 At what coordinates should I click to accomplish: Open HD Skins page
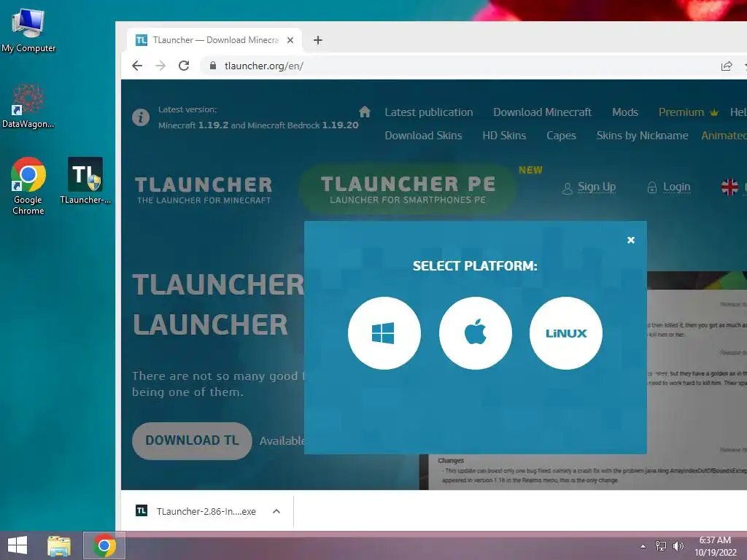pyautogui.click(x=504, y=136)
